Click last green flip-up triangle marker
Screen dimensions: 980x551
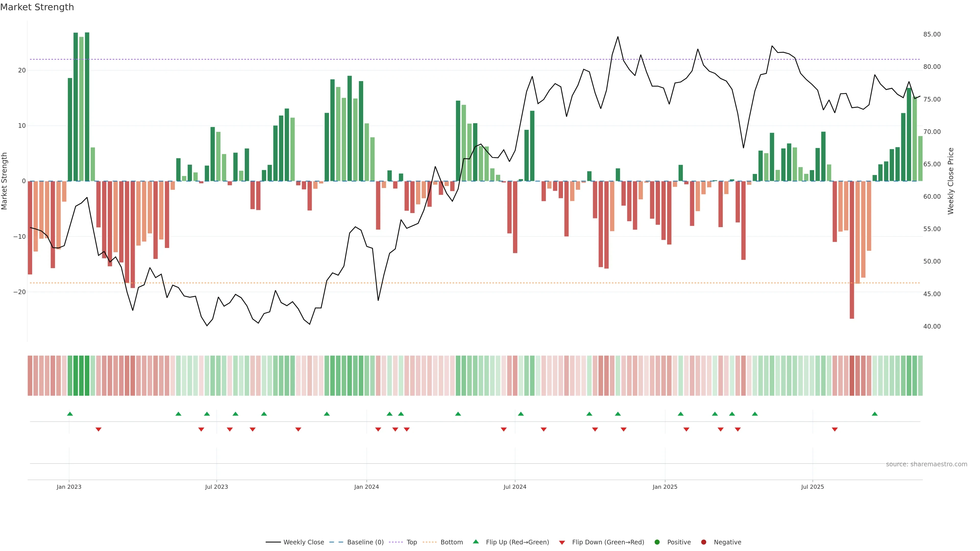[875, 414]
